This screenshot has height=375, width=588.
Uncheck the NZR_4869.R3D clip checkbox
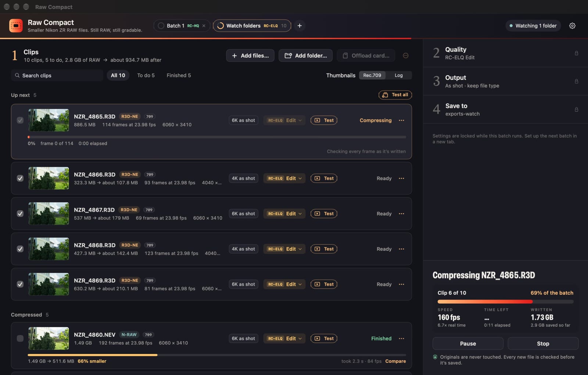[20, 284]
